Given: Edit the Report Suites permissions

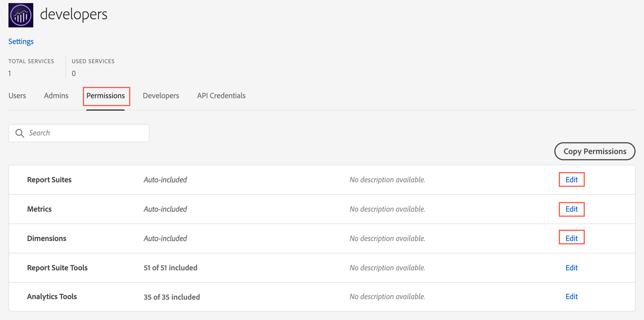Looking at the screenshot, I should 572,180.
